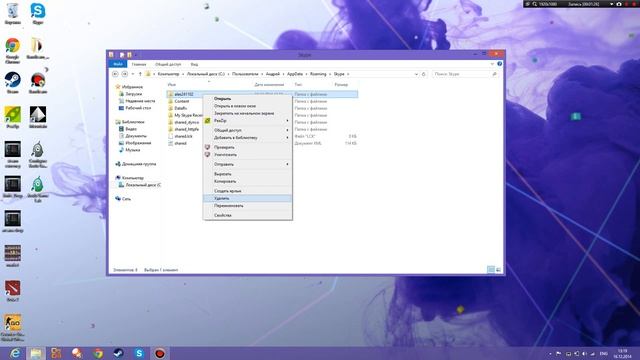The height and width of the screenshot is (360, 640).
Task: Expand the PeaZip submenu
Action: pos(247,121)
